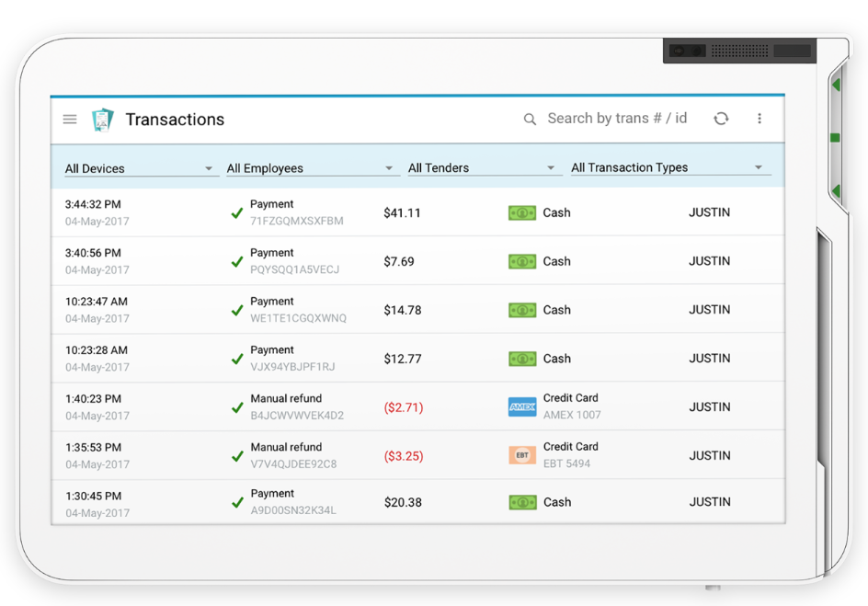Click the Transactions page title
Viewport: 868px width, 606px height.
175,120
